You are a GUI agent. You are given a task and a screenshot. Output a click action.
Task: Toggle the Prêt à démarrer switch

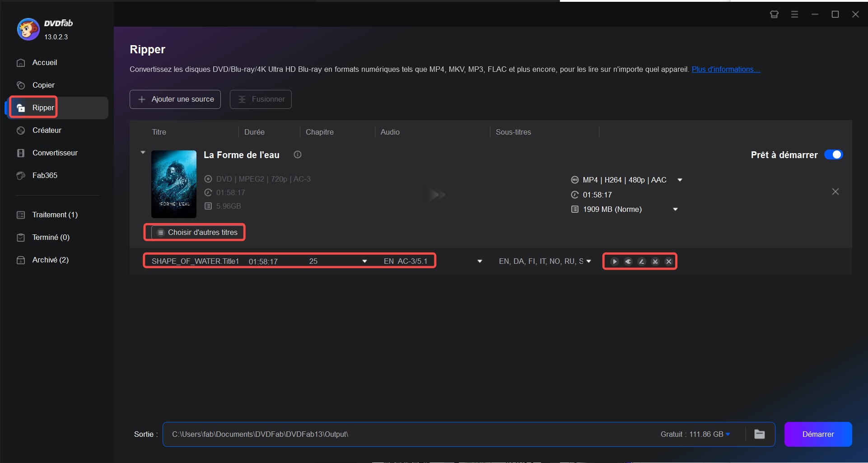834,154
